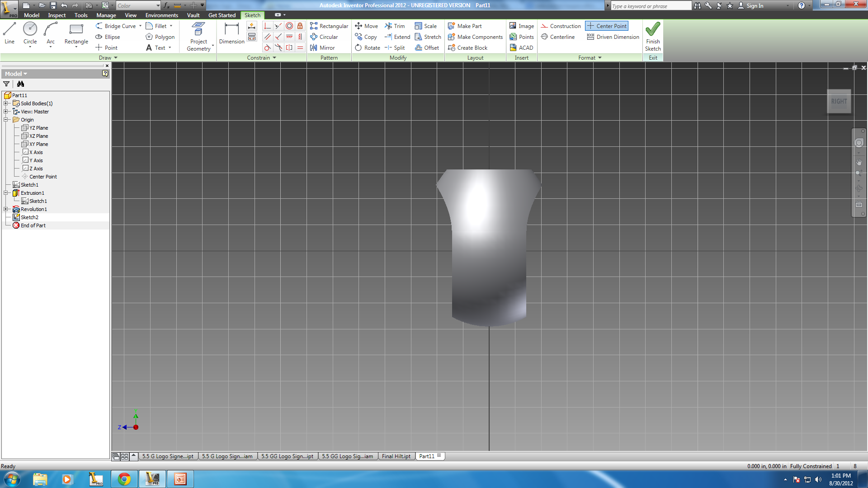Apply the Parallel constraint
This screenshot has width=868, height=488.
tap(267, 37)
